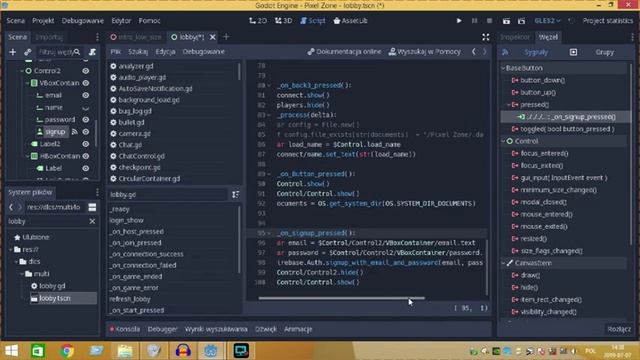Open Dokumentacja online link
Viewport: 640px width, 360px height.
344,51
